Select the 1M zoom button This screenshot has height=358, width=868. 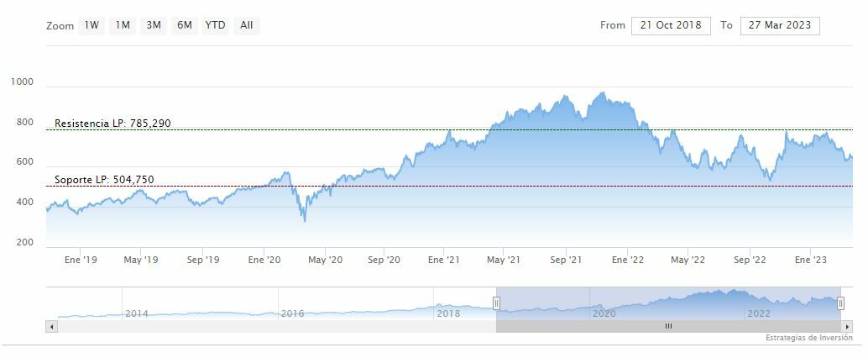pyautogui.click(x=123, y=25)
